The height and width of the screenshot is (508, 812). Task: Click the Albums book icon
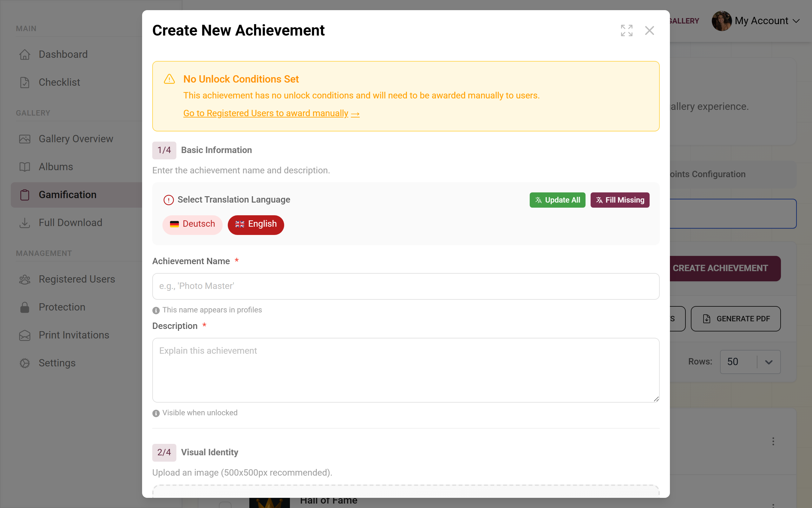[24, 167]
